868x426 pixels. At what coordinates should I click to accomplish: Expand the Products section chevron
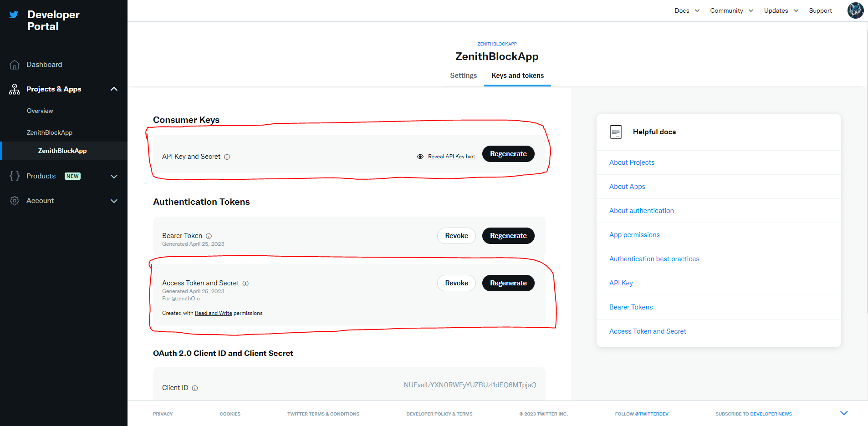click(x=114, y=177)
